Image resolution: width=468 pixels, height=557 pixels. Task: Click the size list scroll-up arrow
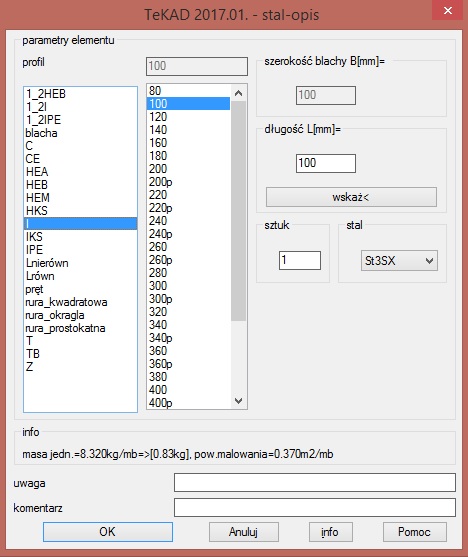tap(238, 93)
